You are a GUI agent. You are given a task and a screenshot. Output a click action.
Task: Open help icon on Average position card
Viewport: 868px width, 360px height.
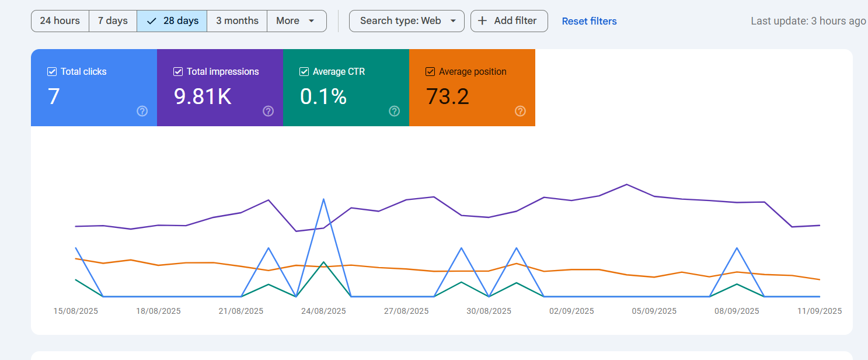(x=520, y=111)
